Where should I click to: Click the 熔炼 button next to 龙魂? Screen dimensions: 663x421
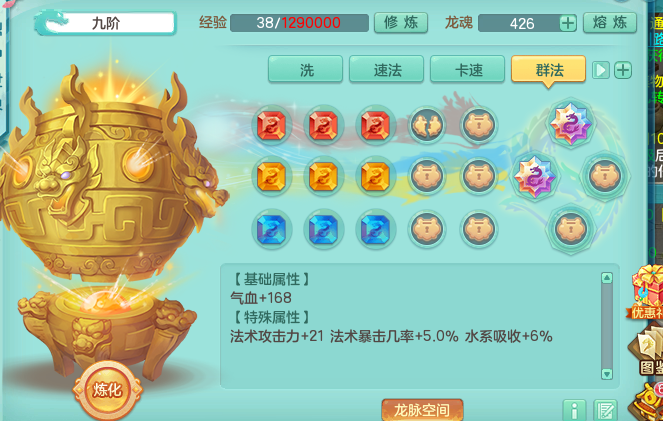pyautogui.click(x=610, y=22)
